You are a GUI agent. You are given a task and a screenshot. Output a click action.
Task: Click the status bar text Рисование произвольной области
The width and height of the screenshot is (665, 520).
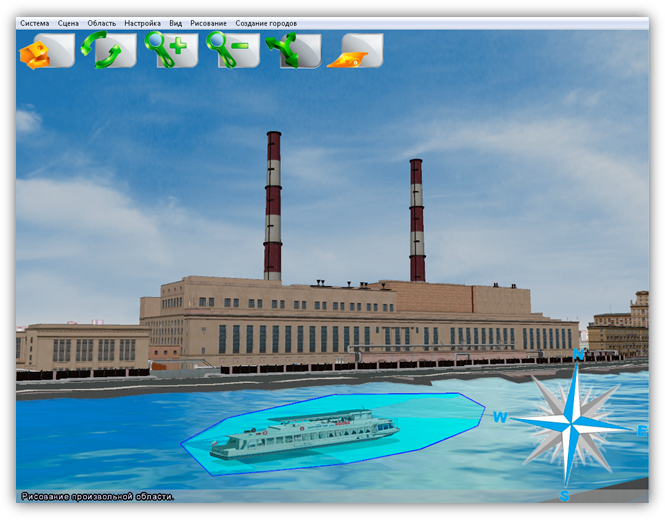pyautogui.click(x=97, y=496)
